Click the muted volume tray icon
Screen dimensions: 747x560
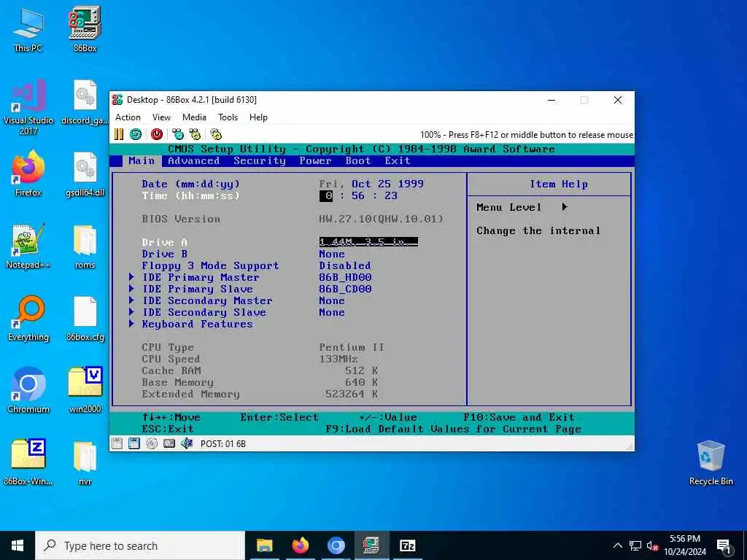pyautogui.click(x=652, y=545)
